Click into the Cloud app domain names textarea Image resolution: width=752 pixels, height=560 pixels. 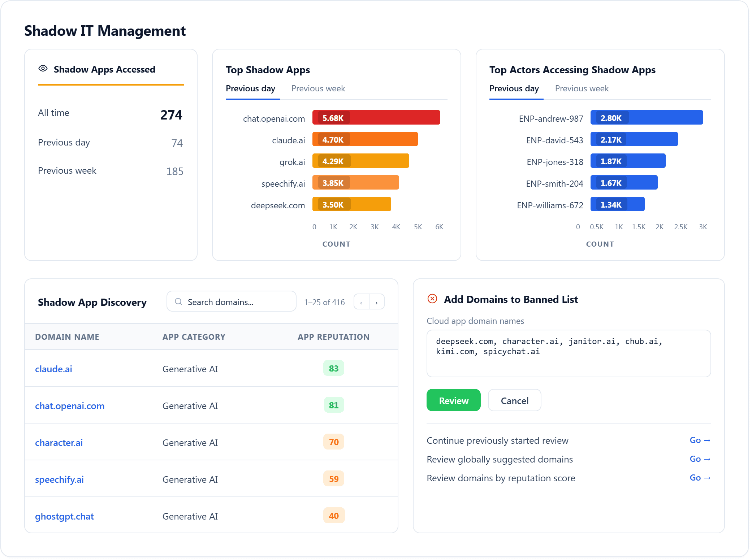pos(569,353)
